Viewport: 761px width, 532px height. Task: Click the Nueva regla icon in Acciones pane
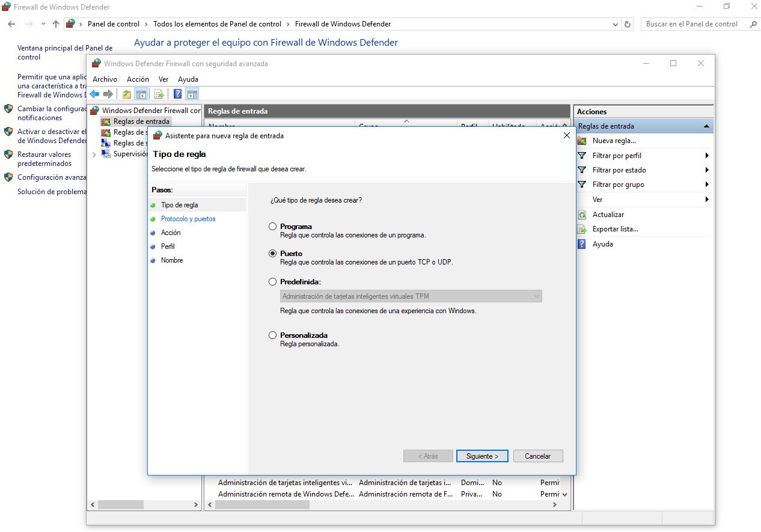click(x=582, y=141)
